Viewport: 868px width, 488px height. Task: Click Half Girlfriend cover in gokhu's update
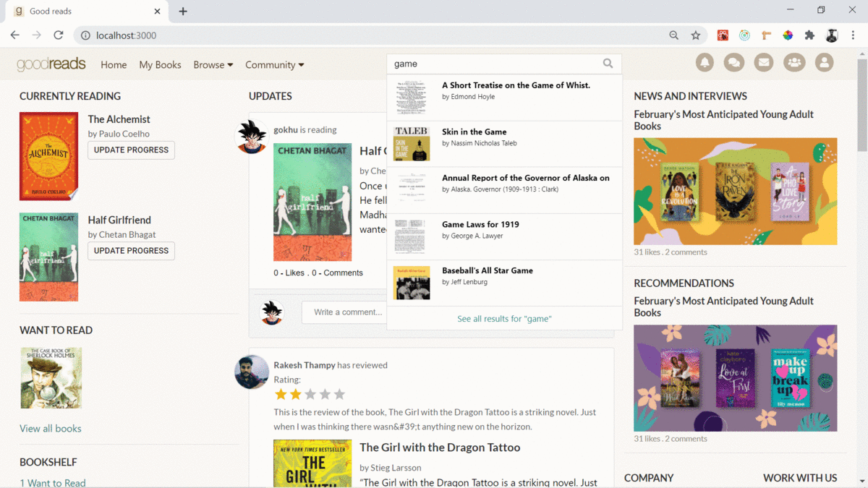click(x=312, y=202)
